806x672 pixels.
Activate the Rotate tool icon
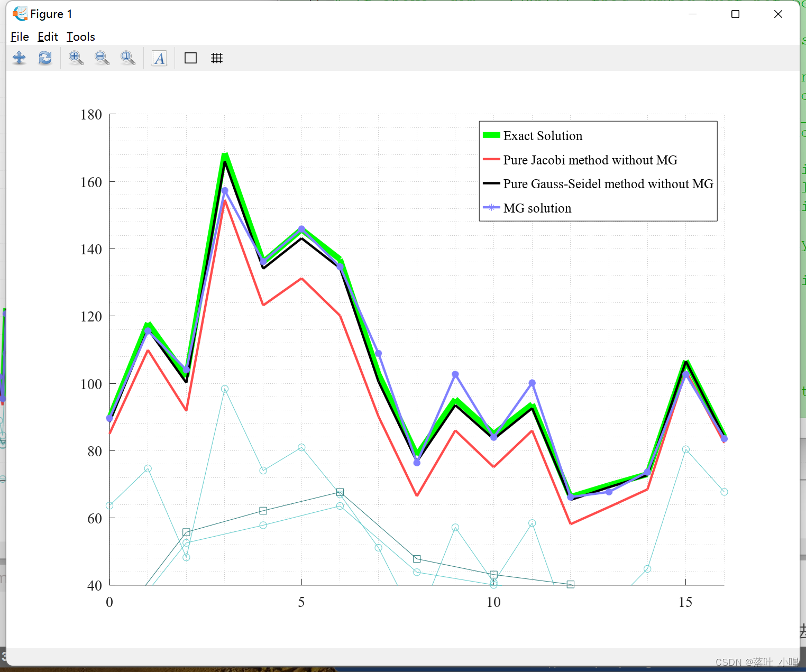tap(45, 58)
